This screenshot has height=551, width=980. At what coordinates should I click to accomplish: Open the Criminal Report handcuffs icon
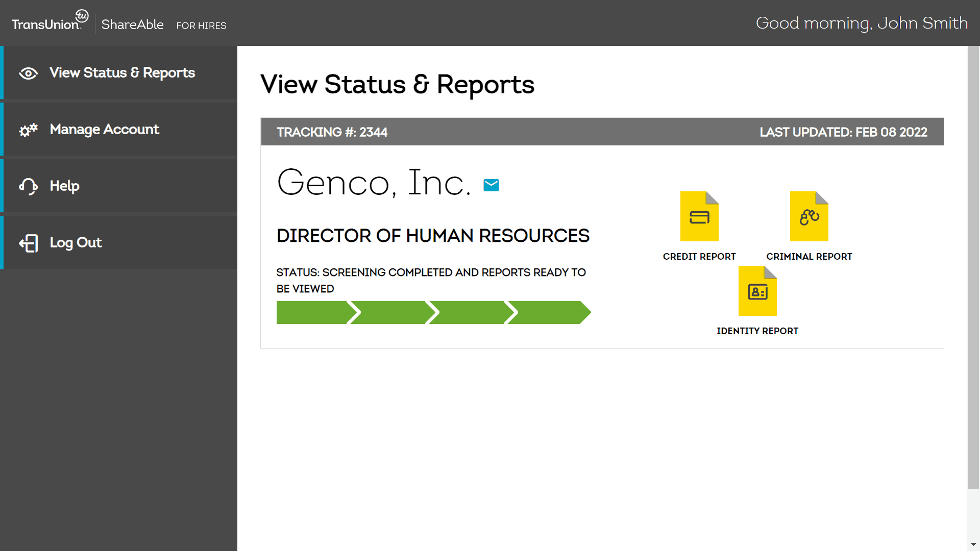coord(808,216)
